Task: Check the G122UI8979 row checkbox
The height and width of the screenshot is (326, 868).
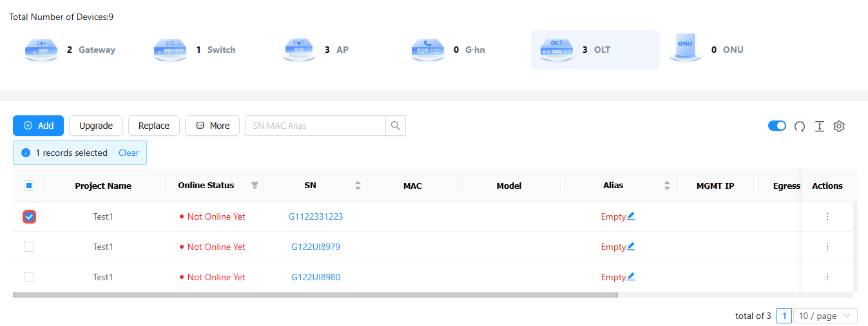Action: (x=29, y=247)
